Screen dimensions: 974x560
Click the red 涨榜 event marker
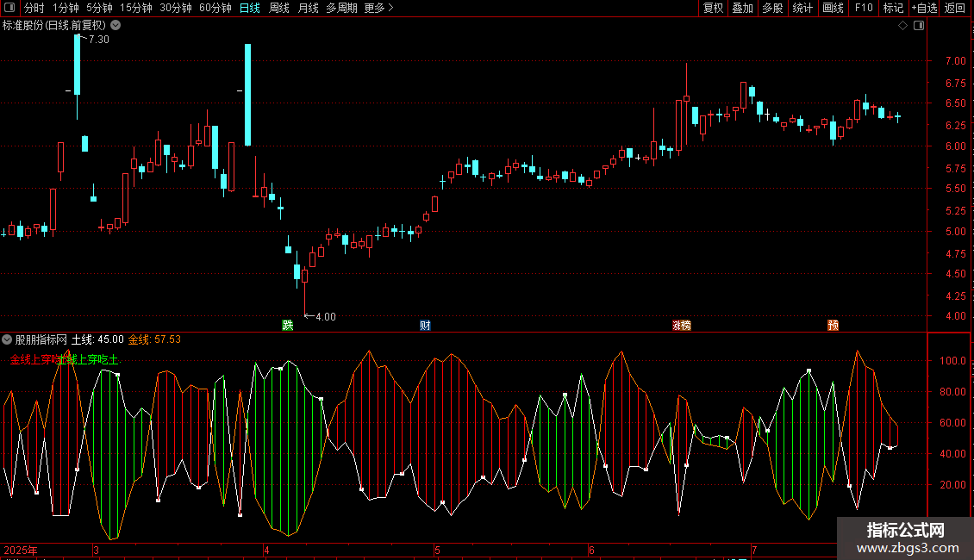click(x=682, y=326)
